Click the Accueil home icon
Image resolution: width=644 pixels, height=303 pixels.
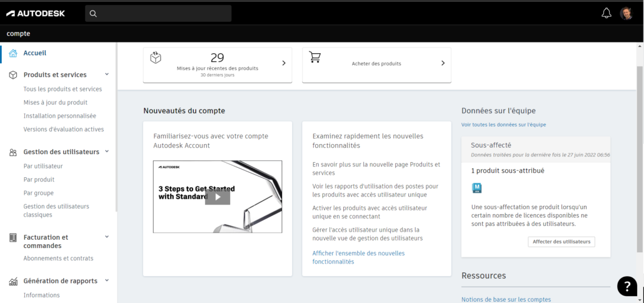point(13,53)
